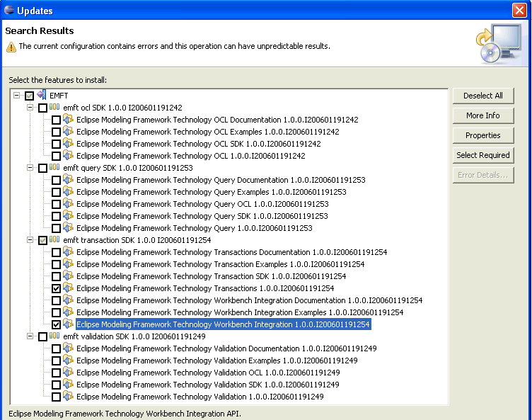Click the Transaction Examples feature icon
532x420 pixels.
(68, 263)
